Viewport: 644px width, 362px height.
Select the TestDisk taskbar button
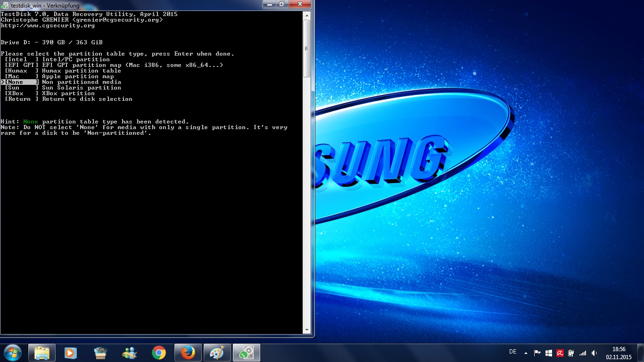[x=247, y=353]
